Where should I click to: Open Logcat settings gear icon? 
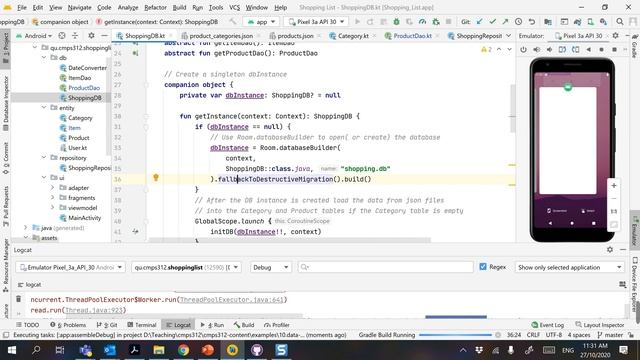(610, 249)
